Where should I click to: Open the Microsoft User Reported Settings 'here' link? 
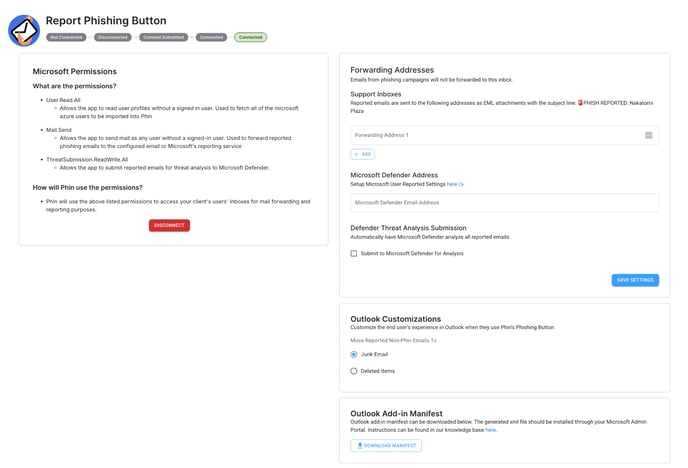(452, 185)
